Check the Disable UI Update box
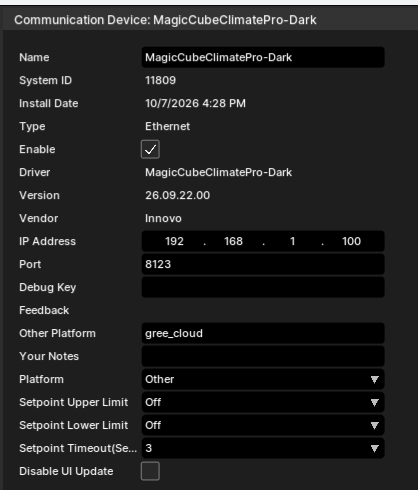 click(150, 471)
